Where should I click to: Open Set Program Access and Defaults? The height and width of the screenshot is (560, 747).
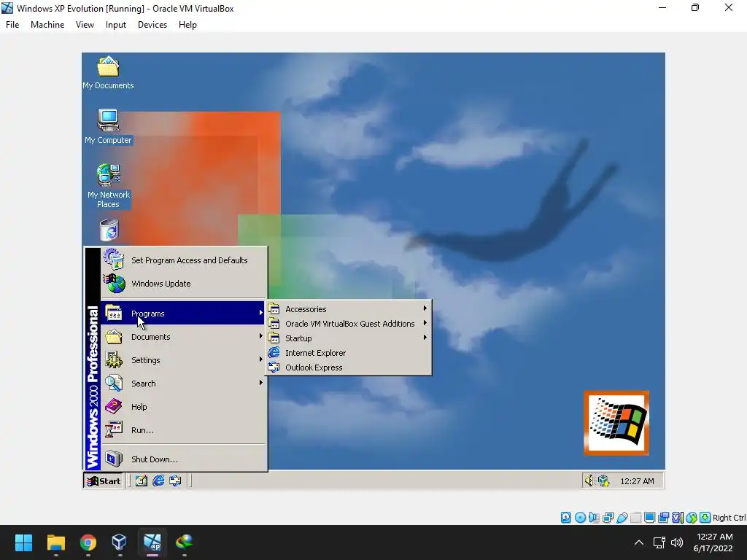[183, 260]
